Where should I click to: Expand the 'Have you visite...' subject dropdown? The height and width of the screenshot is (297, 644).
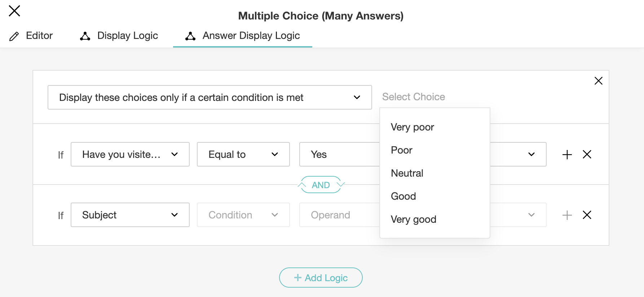click(130, 155)
